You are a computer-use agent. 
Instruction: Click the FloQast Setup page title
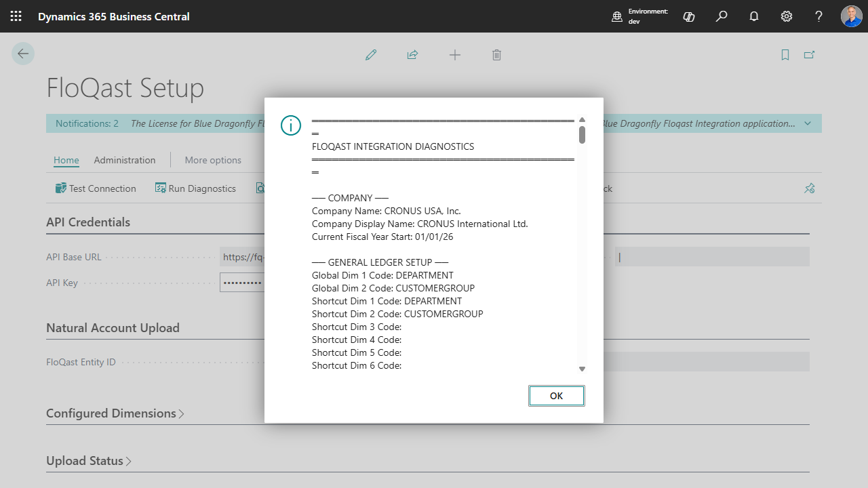[x=125, y=88]
